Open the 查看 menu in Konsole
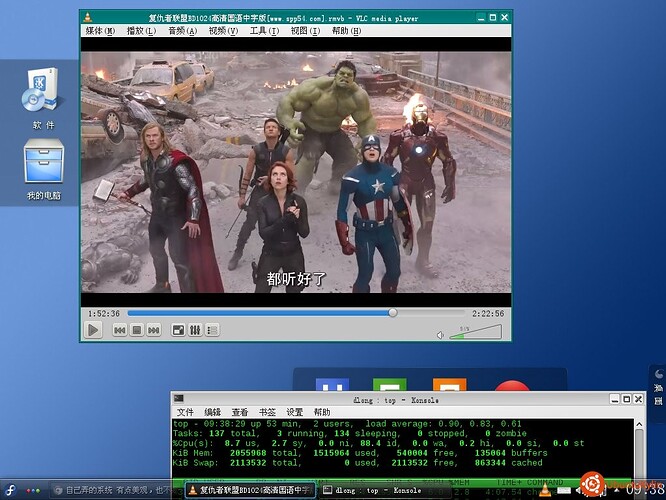The width and height of the screenshot is (666, 500). pyautogui.click(x=240, y=412)
